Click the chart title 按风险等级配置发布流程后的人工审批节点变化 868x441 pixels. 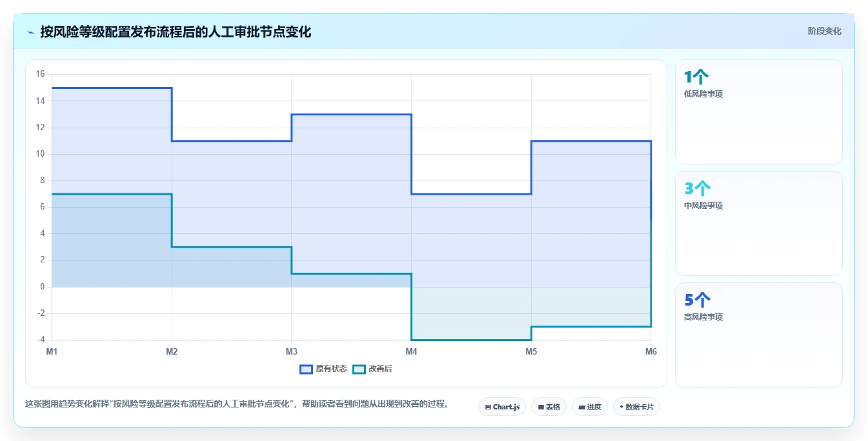click(176, 32)
